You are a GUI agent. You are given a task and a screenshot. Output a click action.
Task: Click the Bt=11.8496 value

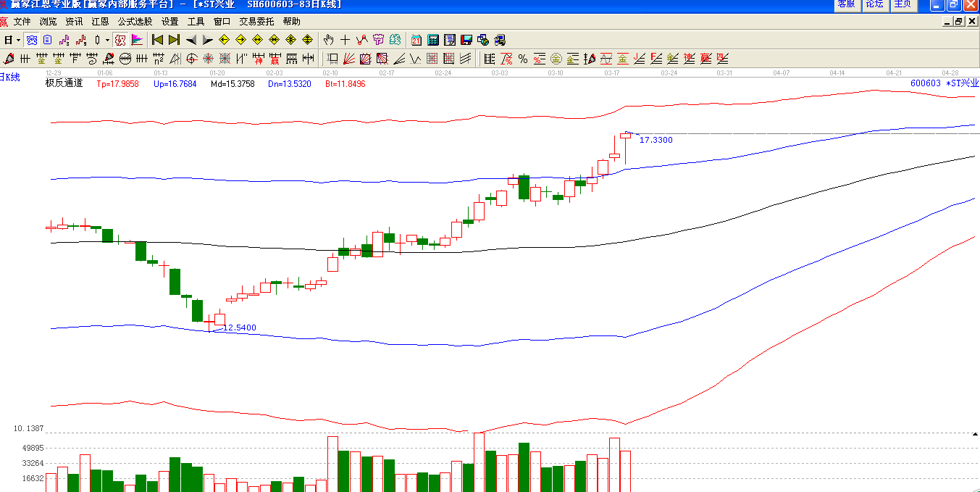point(345,84)
